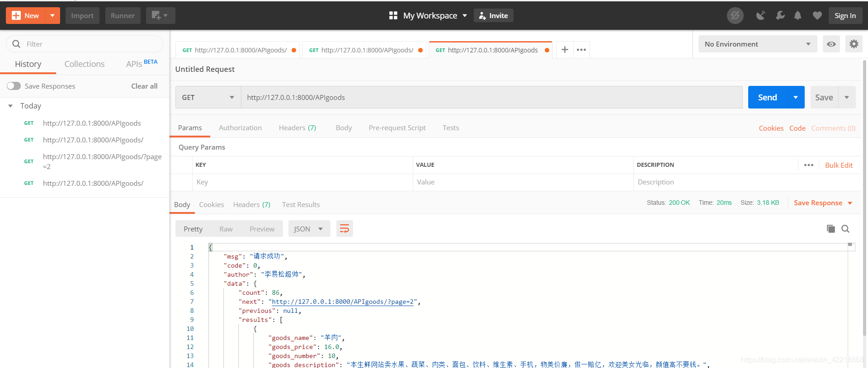Open settings wrench icon in header
The width and height of the screenshot is (868, 368).
pos(780,16)
